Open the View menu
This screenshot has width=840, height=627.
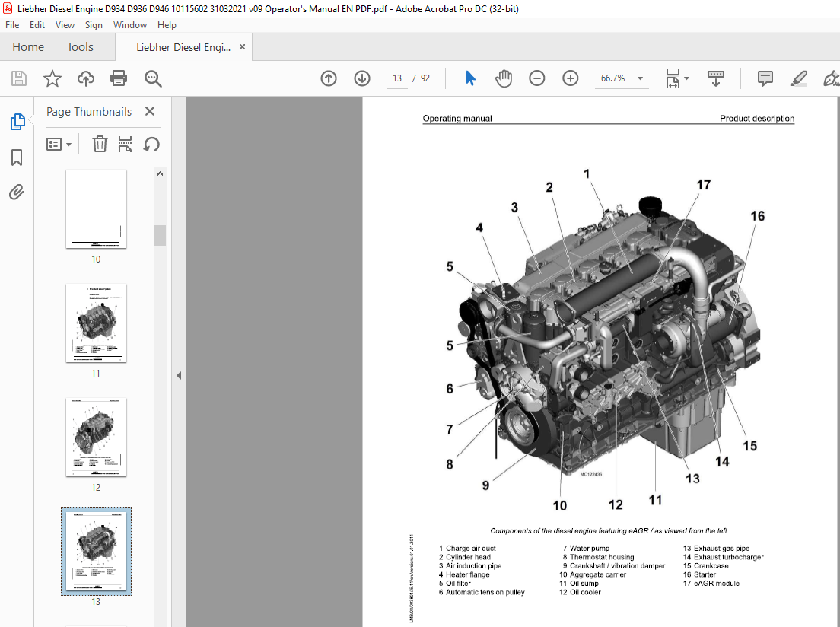[65, 25]
